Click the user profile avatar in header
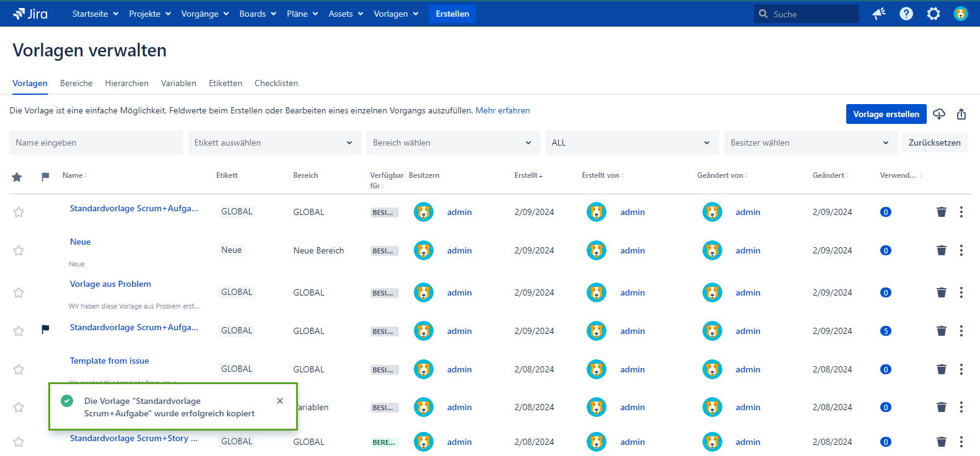 (960, 14)
